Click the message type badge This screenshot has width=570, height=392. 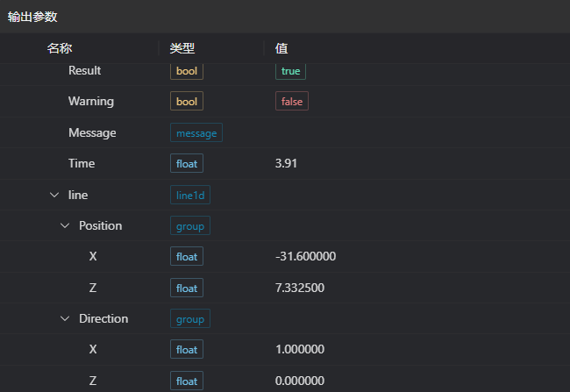pyautogui.click(x=196, y=133)
